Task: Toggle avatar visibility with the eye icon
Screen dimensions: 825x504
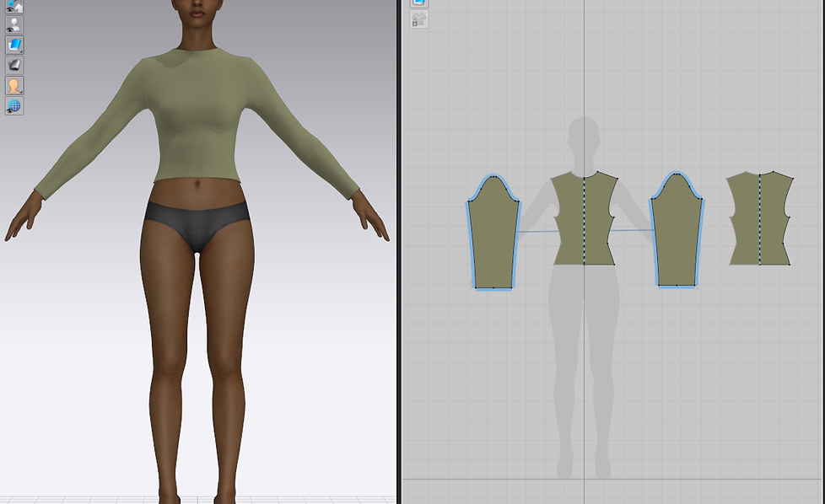Action: (x=13, y=24)
